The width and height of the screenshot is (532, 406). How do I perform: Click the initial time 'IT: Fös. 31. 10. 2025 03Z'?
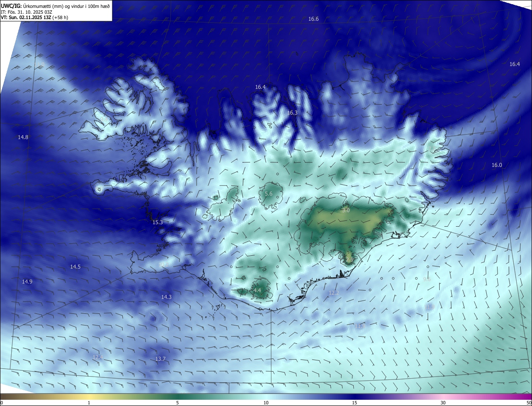(26, 12)
